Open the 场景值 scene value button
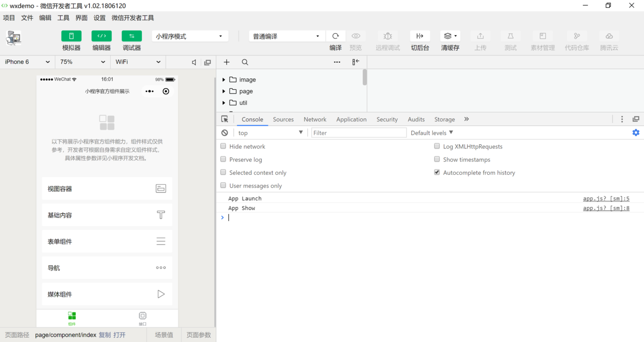 (x=164, y=335)
